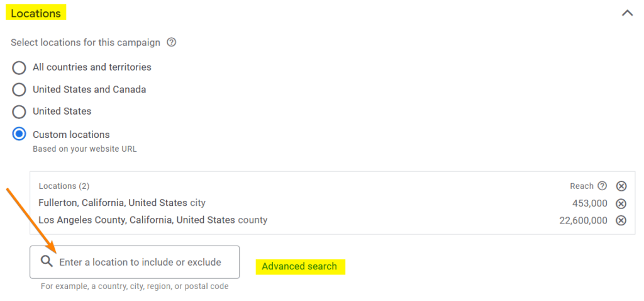Click the Reach column label
The height and width of the screenshot is (301, 644).
582,186
